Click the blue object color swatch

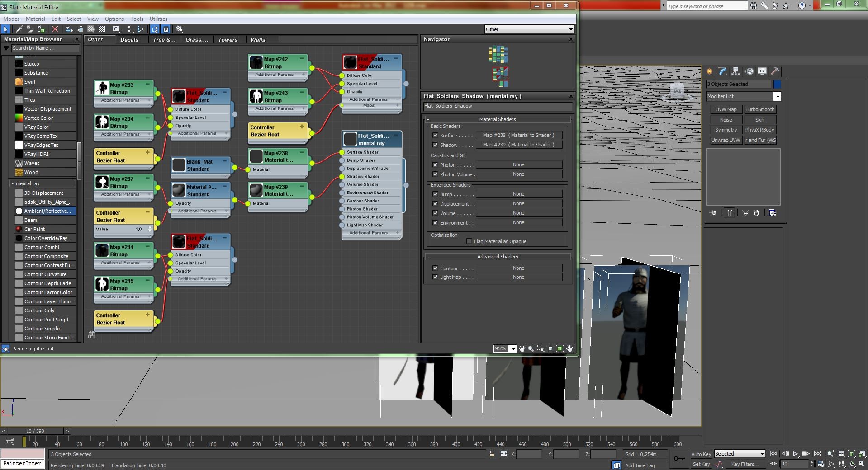(777, 84)
